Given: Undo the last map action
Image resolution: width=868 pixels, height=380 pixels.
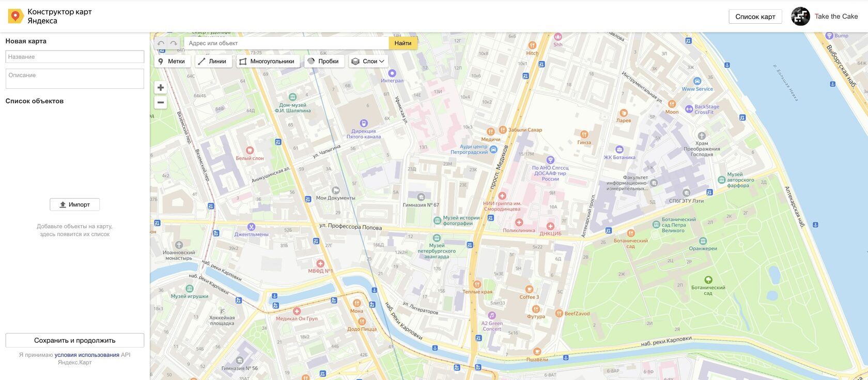Looking at the screenshot, I should coord(161,43).
